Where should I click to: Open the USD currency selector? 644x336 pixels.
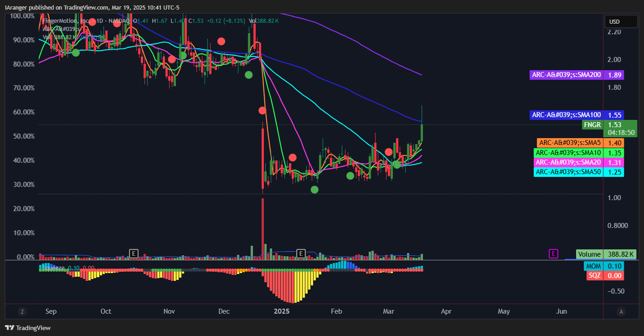620,21
